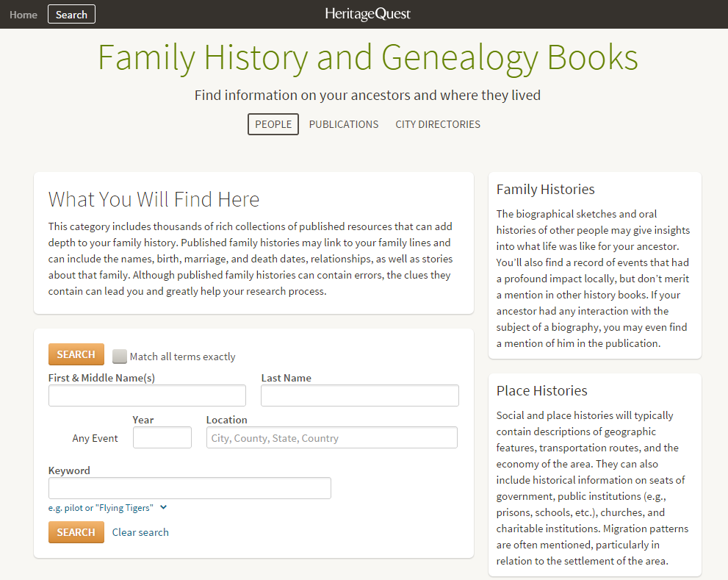The image size is (728, 580).
Task: Click the top SEARCH button
Action: pos(76,354)
